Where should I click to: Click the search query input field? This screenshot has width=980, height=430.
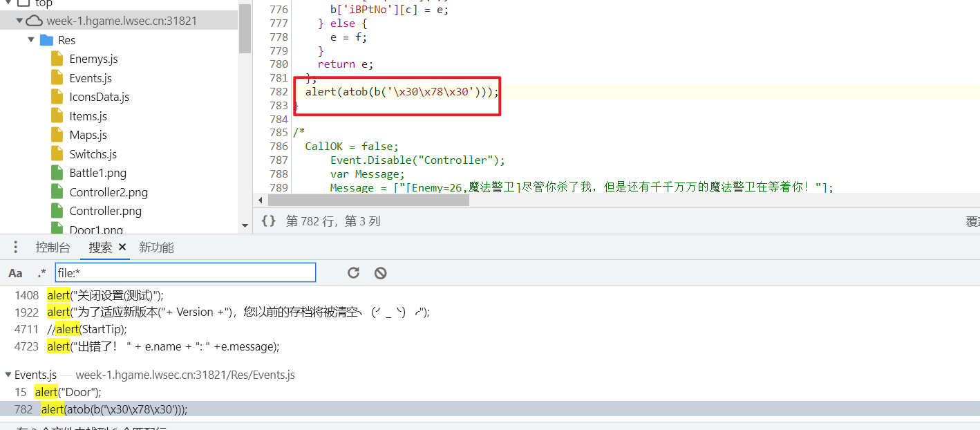(185, 272)
